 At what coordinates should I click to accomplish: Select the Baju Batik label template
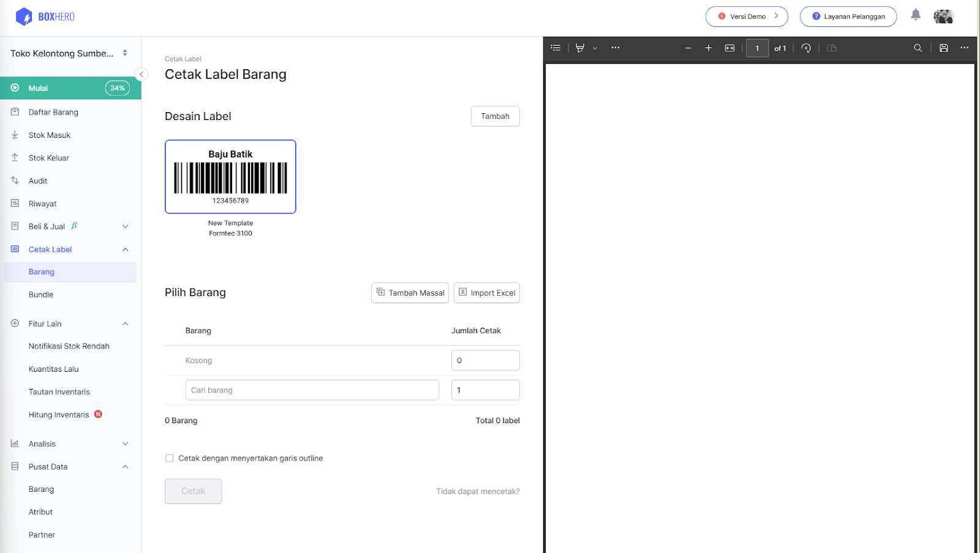pos(230,176)
